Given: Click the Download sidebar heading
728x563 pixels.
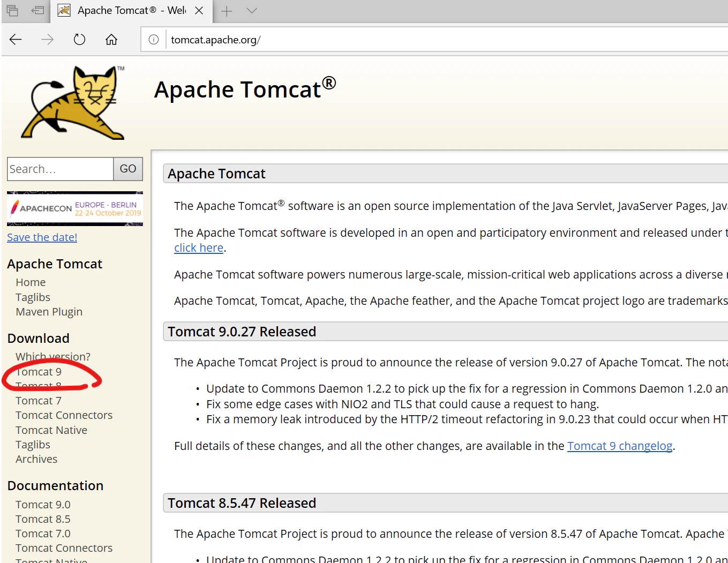Looking at the screenshot, I should [39, 339].
